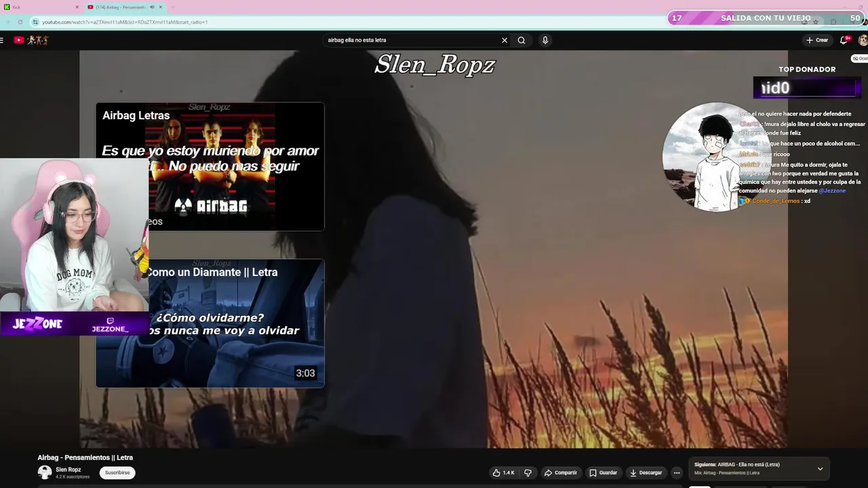Run search with magnifier button
The height and width of the screenshot is (488, 868).
coord(521,40)
